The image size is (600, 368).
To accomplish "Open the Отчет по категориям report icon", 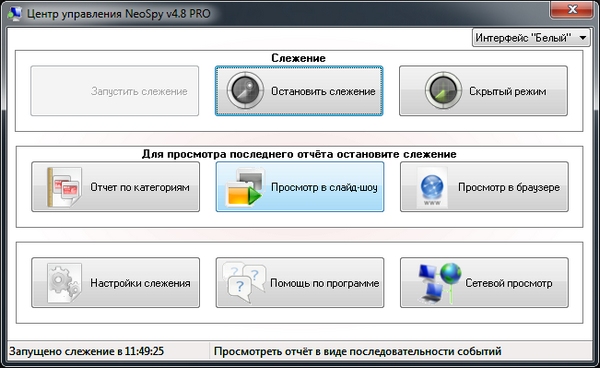I will tap(64, 187).
